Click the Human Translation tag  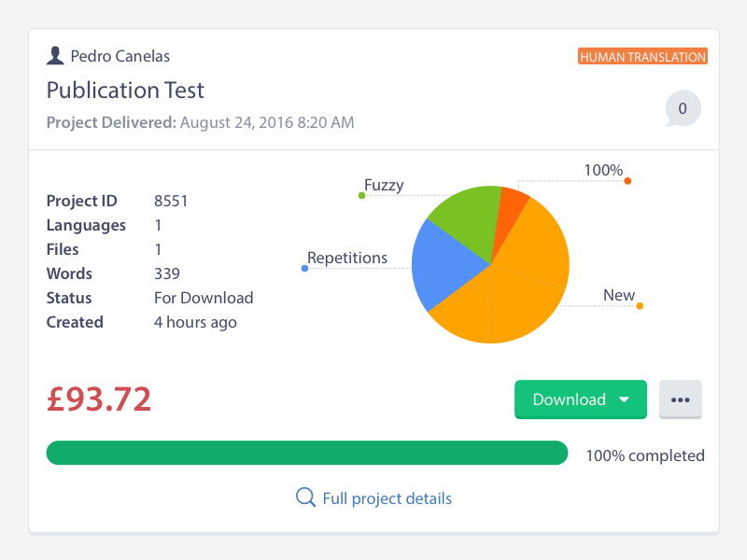pos(642,57)
